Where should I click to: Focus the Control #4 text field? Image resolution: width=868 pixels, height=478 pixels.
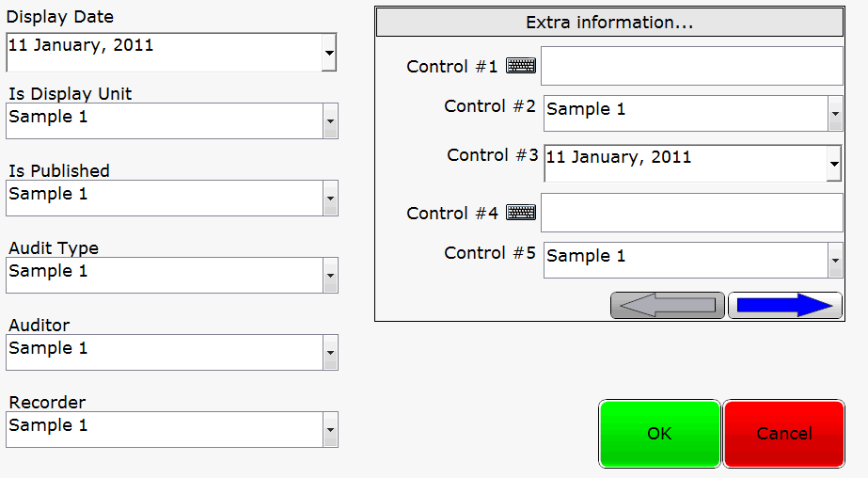[x=692, y=213]
